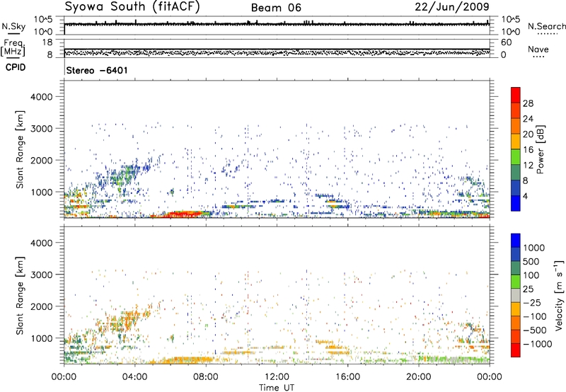The height and width of the screenshot is (392, 566).
Task: Click the 'N.Search' legend label
Action: 546,26
